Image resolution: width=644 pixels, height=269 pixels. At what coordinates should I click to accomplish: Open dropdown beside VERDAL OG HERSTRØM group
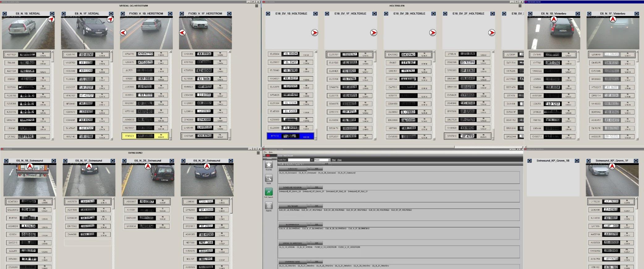pos(309,243)
